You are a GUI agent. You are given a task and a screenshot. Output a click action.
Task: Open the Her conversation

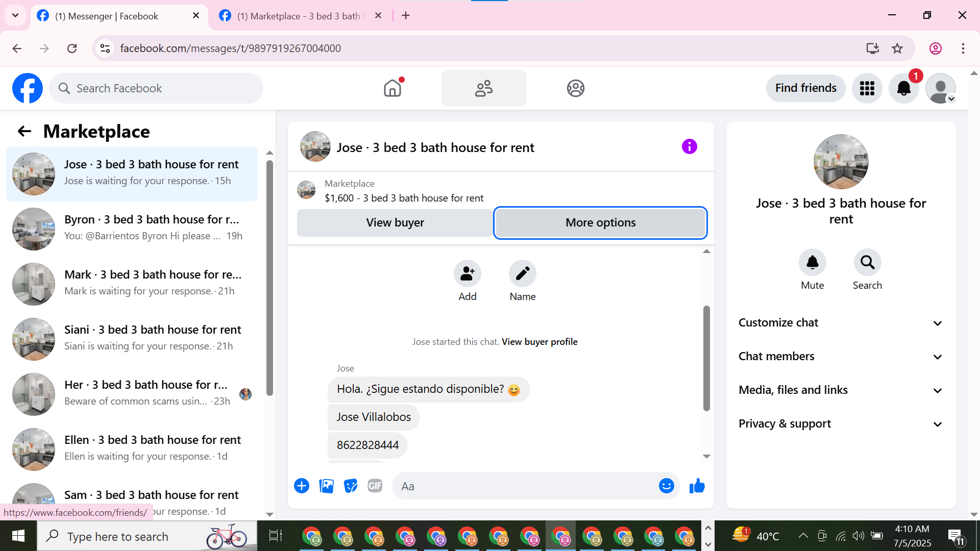(x=132, y=394)
